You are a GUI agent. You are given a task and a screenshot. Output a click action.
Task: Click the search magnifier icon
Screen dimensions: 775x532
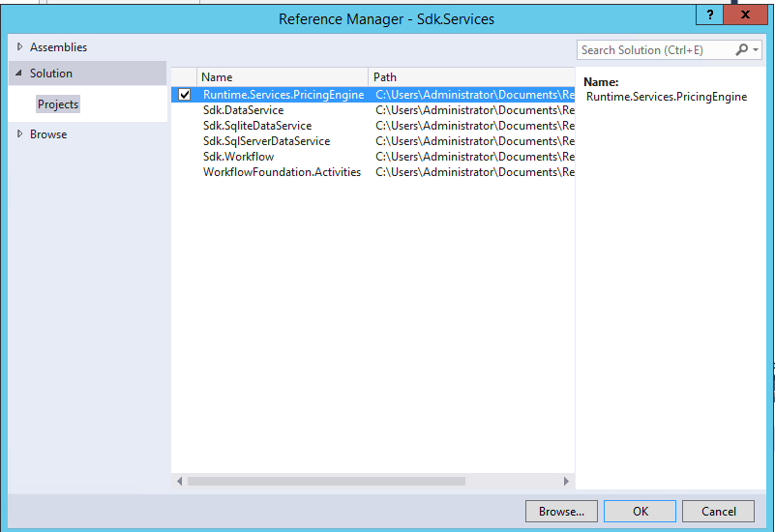pyautogui.click(x=741, y=50)
